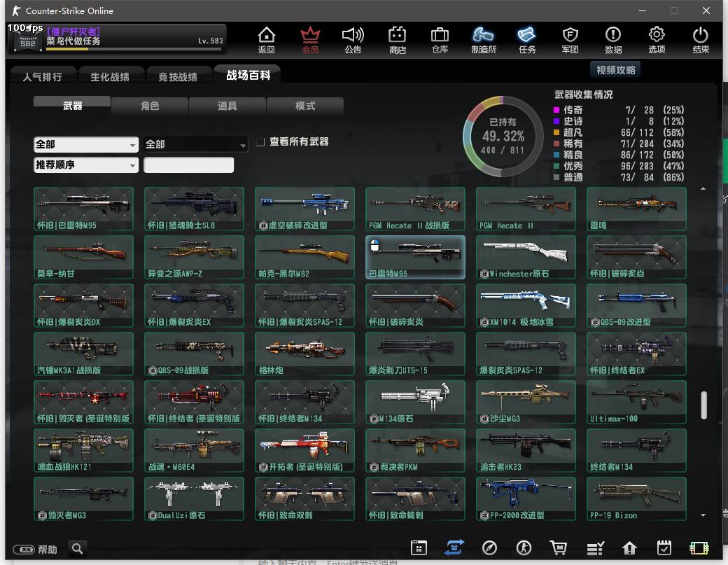Viewport: 728px width, 565px height.
Task: Select the 怀旧|猎魂骑士SL8 weapon card
Action: click(194, 209)
